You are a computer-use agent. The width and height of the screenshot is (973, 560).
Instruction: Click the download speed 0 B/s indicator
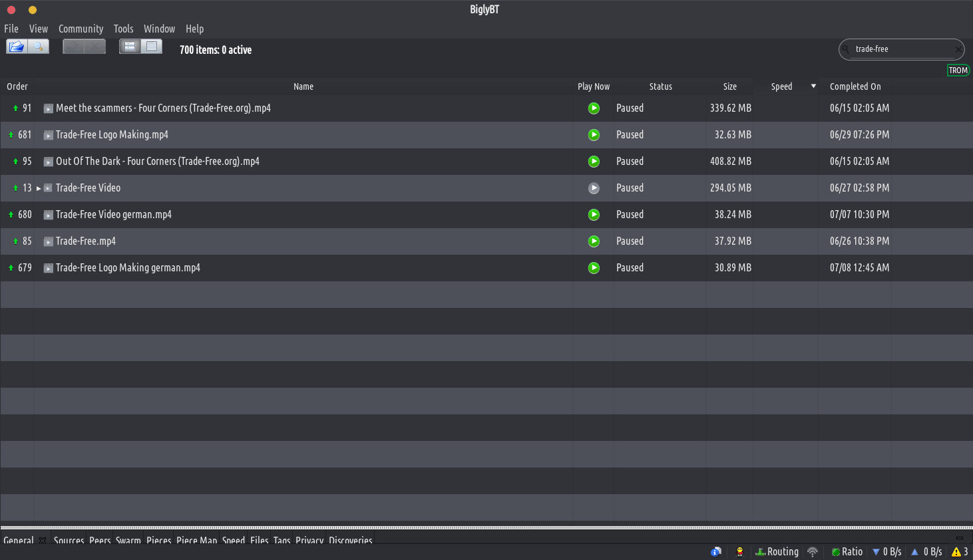(887, 552)
